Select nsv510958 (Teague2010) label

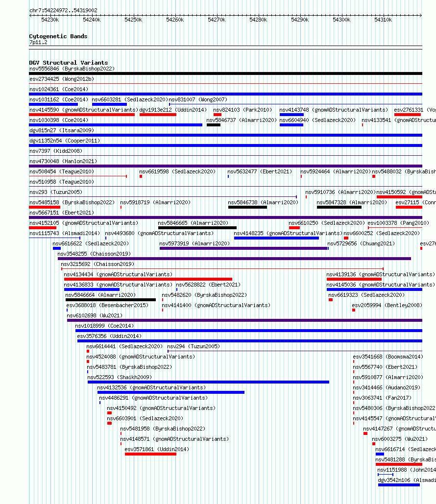click(61, 182)
